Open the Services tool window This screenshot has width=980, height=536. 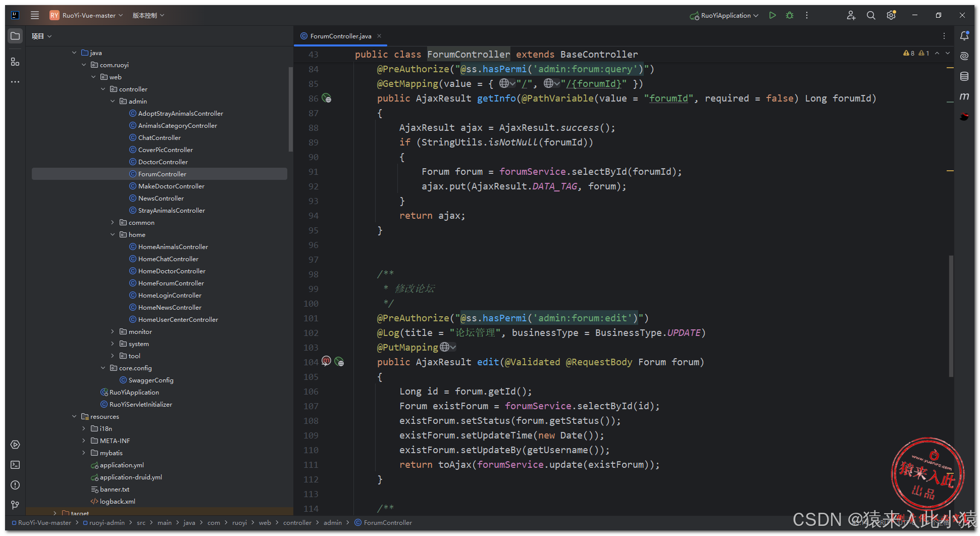coord(15,445)
